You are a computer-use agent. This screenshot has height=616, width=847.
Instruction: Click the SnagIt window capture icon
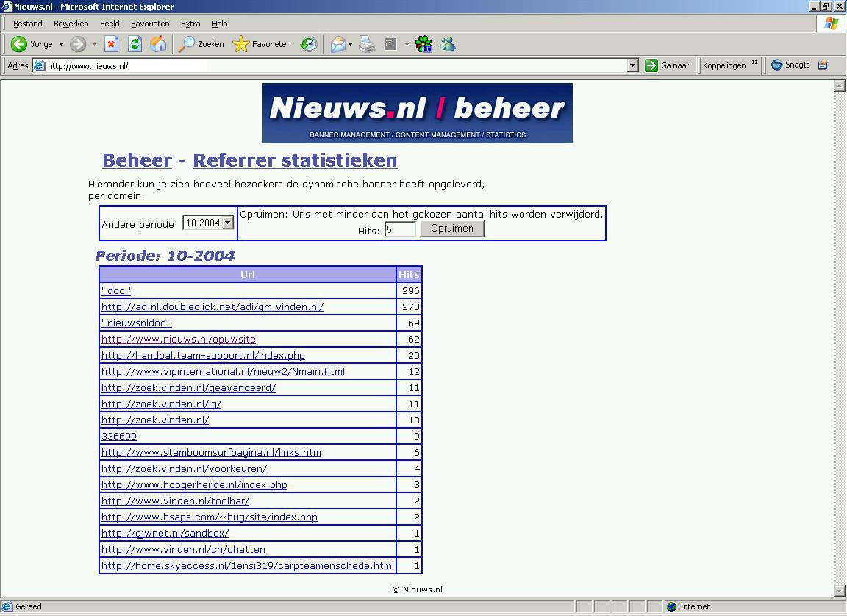click(x=823, y=65)
